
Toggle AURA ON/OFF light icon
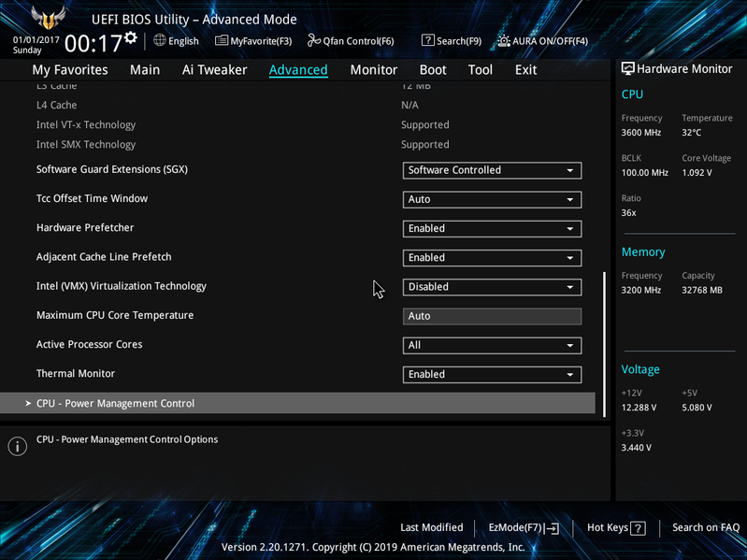[504, 40]
